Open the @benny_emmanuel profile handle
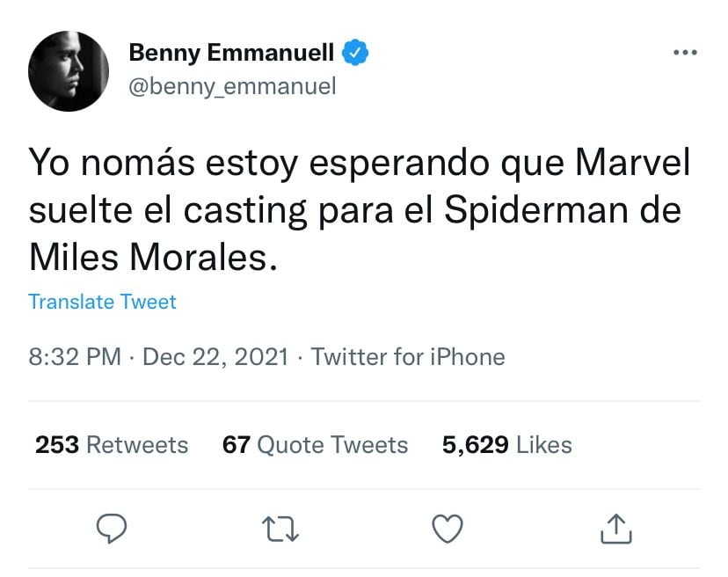 pos(232,85)
